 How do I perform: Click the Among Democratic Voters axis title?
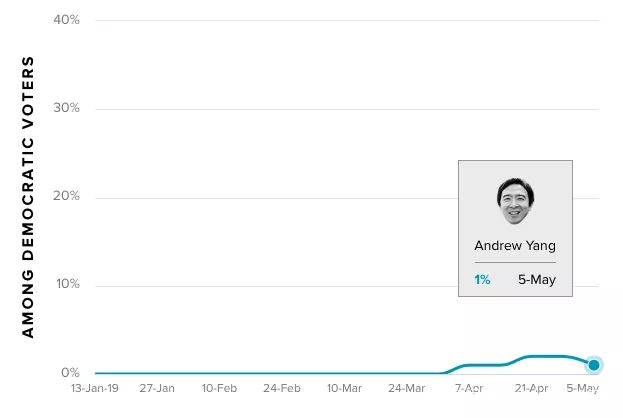pyautogui.click(x=28, y=197)
